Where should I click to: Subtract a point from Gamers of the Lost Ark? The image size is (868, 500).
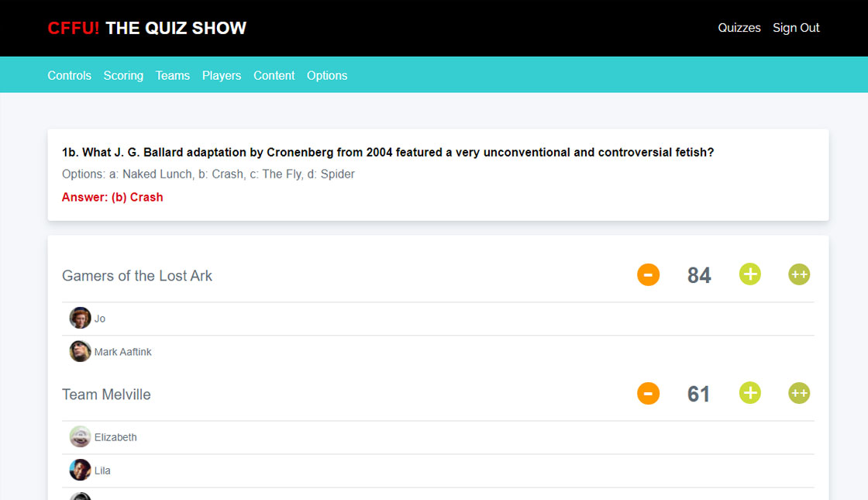click(648, 274)
